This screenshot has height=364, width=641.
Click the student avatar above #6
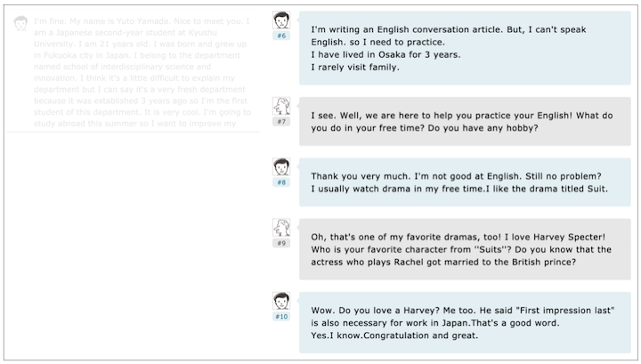pyautogui.click(x=281, y=20)
